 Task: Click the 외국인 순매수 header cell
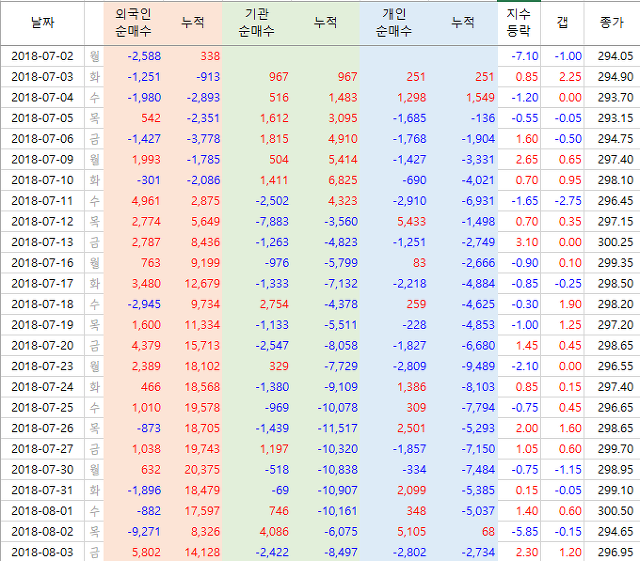pyautogui.click(x=133, y=23)
